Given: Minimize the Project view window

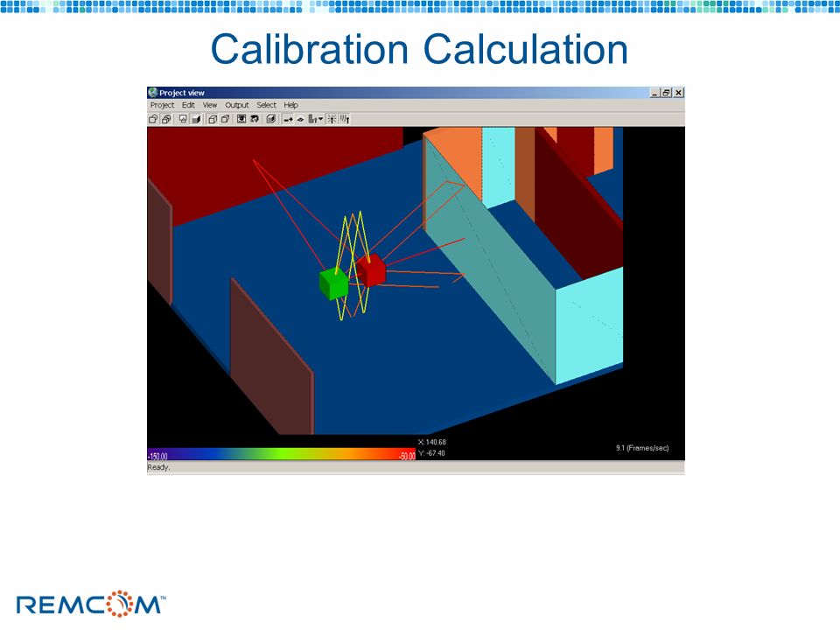Looking at the screenshot, I should [x=654, y=93].
